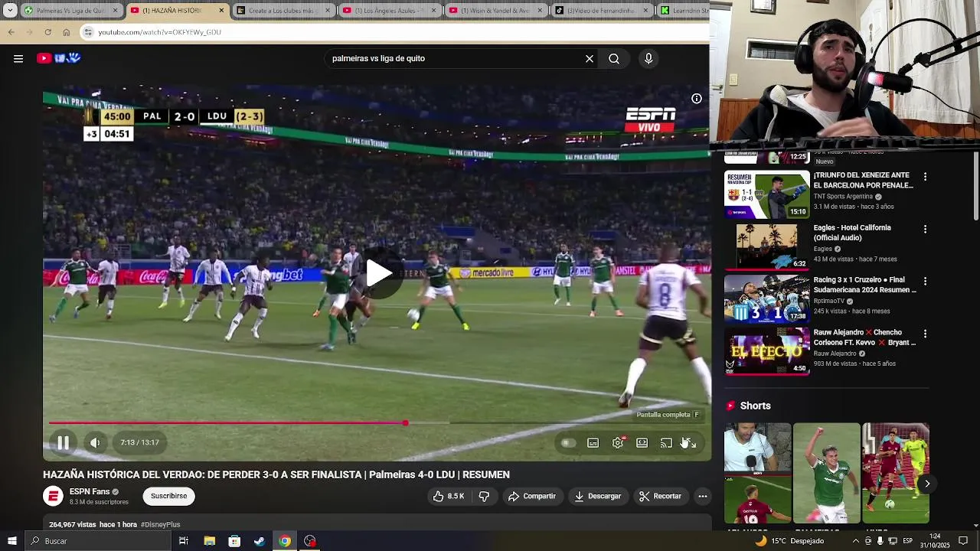Pause the video with pause button
Screen dimensions: 980x551
coord(64,442)
